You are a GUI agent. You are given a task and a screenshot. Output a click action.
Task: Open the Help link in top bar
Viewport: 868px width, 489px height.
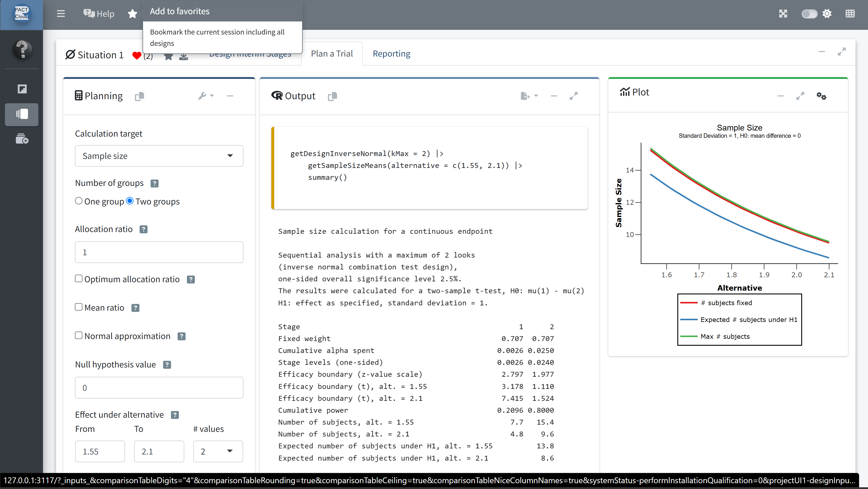point(99,13)
